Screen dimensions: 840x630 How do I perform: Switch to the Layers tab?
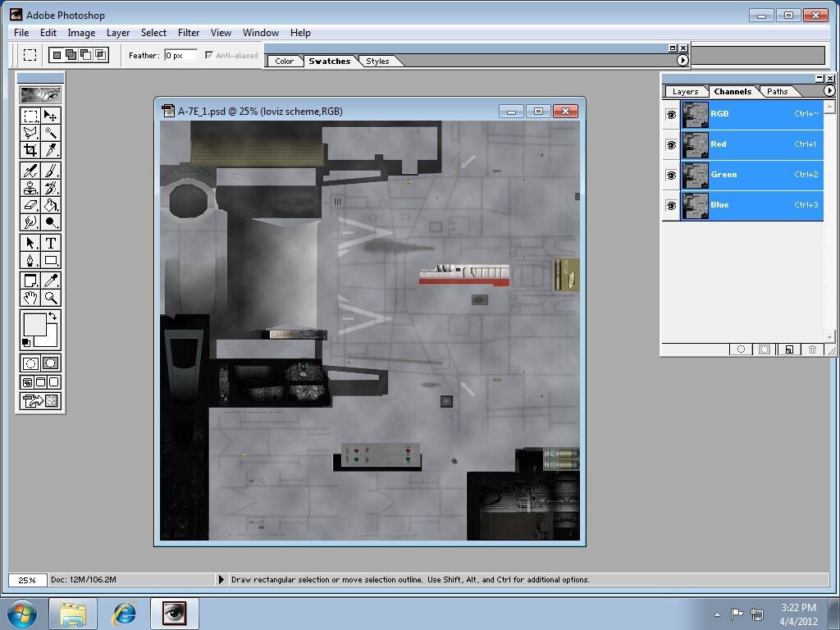[x=685, y=92]
